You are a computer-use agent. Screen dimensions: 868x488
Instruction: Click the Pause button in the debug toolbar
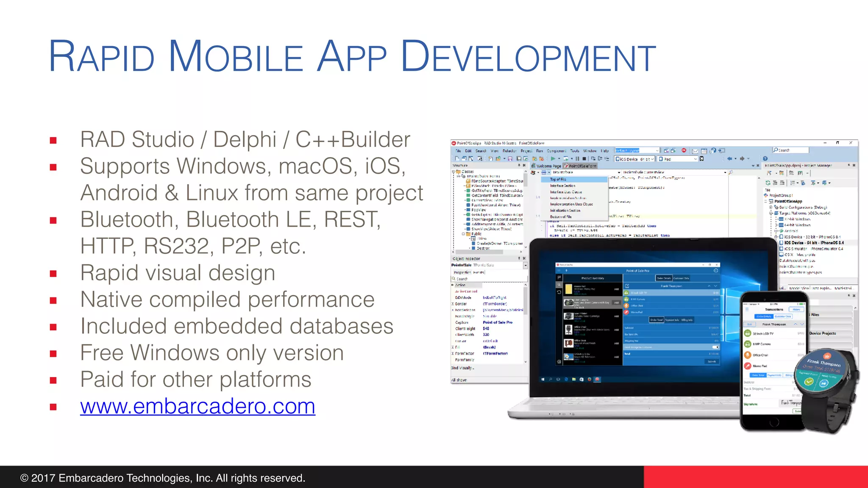coord(577,159)
